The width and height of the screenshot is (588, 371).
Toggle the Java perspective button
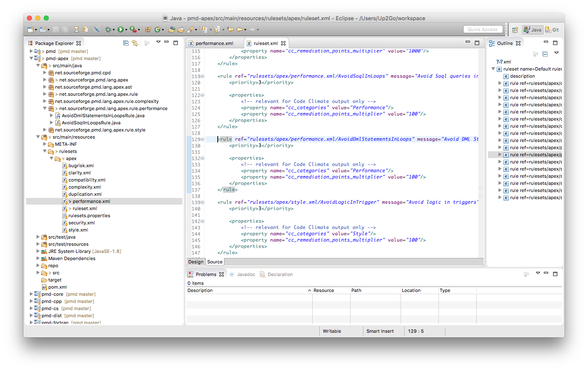pos(533,30)
